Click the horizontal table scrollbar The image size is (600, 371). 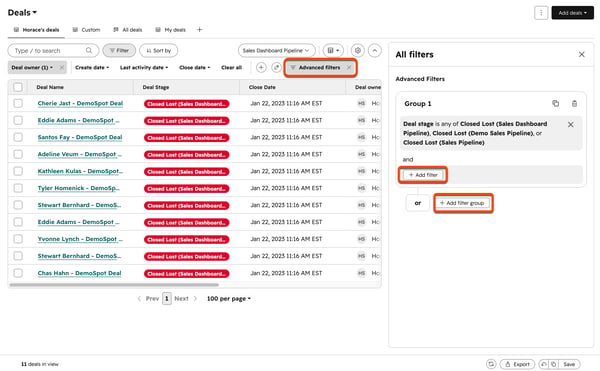(x=114, y=285)
